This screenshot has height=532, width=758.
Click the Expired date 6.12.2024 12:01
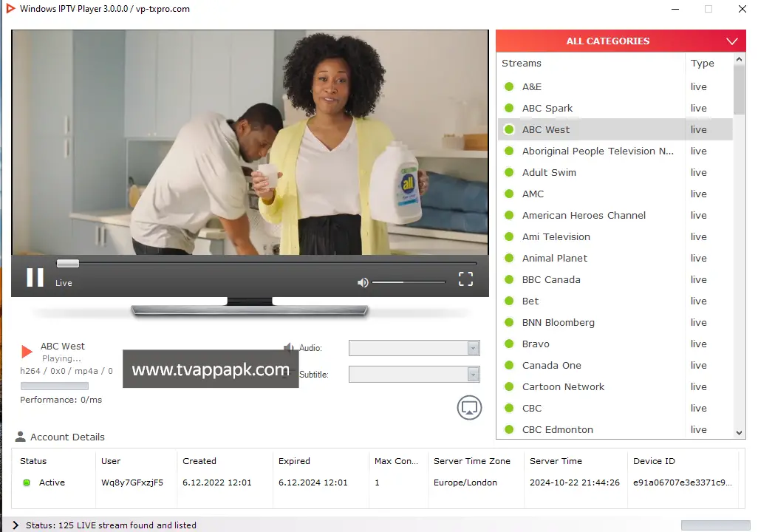point(313,482)
